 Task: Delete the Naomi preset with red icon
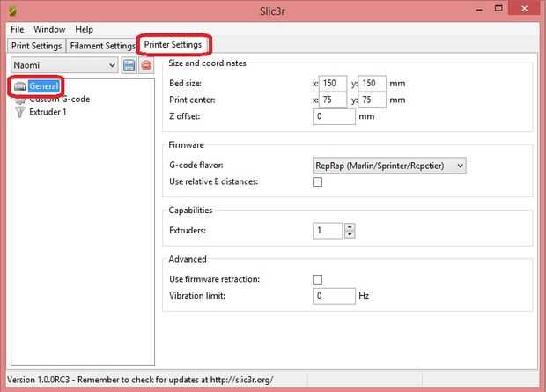(x=146, y=65)
